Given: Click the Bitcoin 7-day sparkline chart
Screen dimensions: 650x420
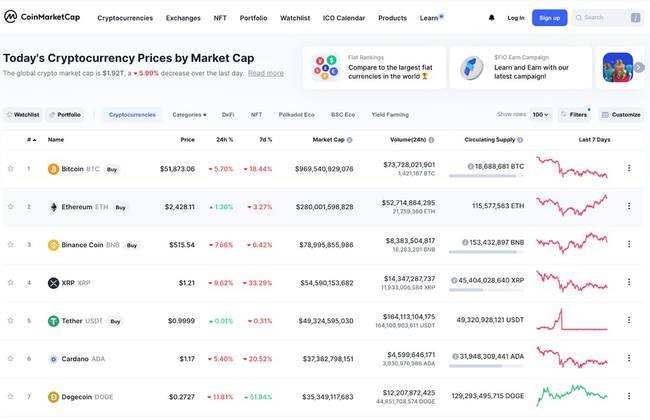Looking at the screenshot, I should tap(572, 167).
